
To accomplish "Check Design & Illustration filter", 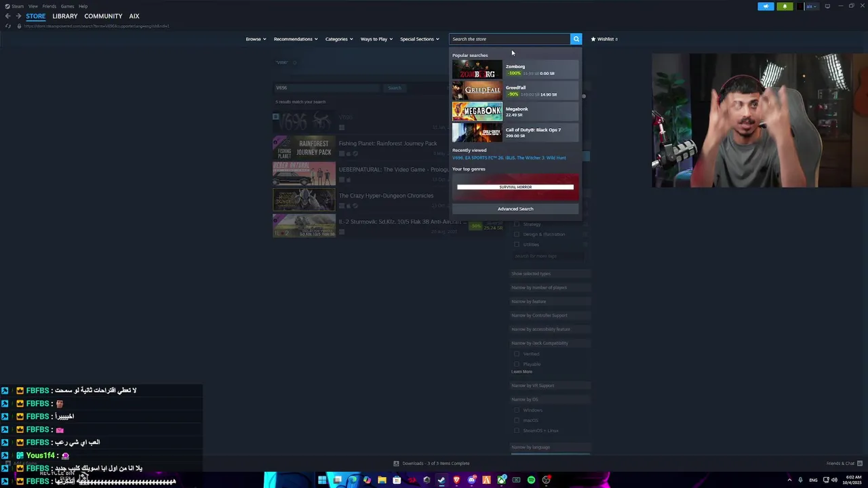I will 517,234.
